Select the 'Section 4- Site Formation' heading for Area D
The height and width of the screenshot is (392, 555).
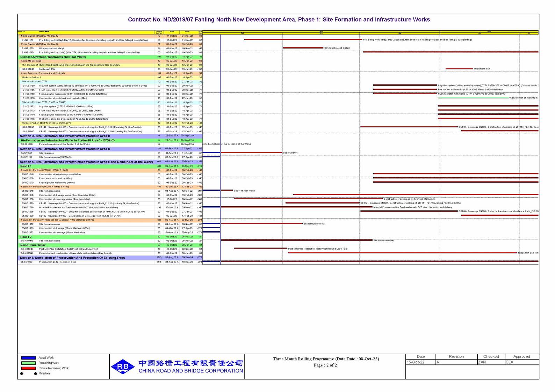(110, 149)
